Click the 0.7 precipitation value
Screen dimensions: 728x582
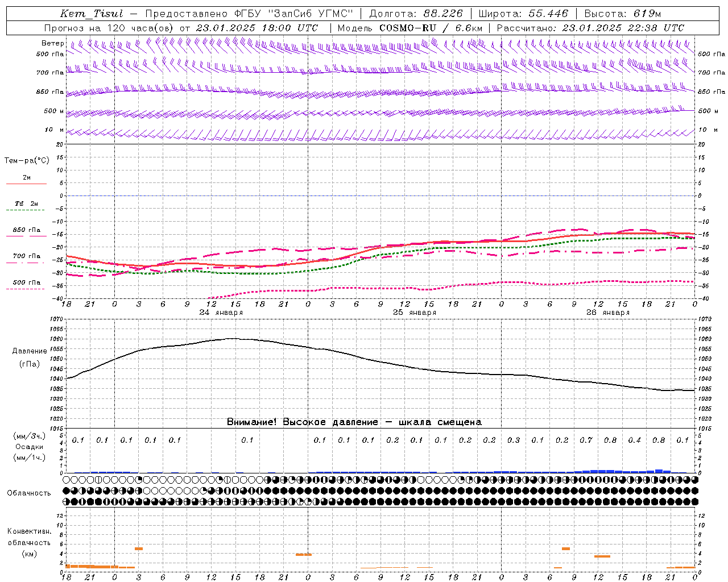point(586,440)
